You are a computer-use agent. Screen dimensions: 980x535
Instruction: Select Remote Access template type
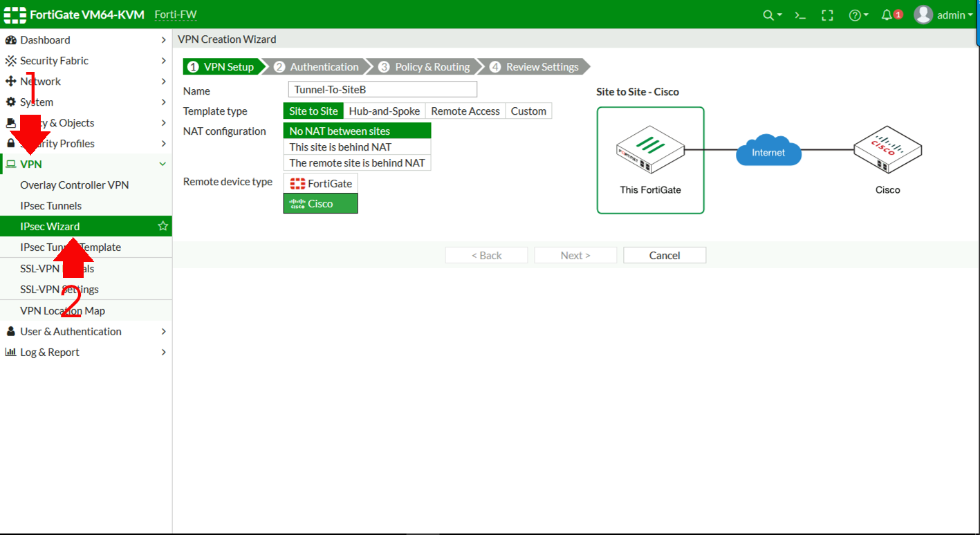pyautogui.click(x=465, y=111)
